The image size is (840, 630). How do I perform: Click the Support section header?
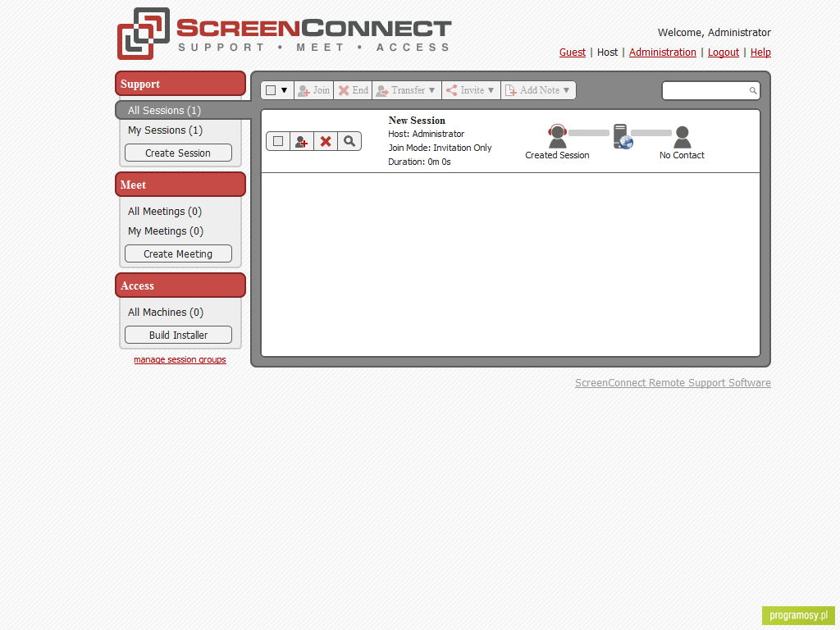(180, 84)
